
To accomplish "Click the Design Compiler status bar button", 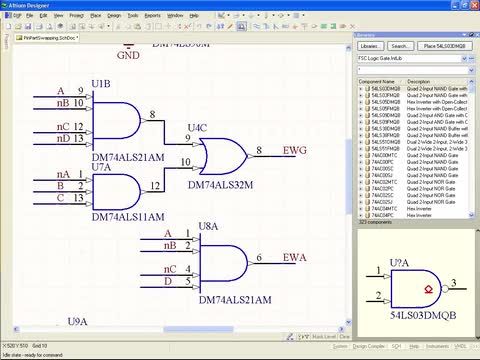I will pos(368,347).
